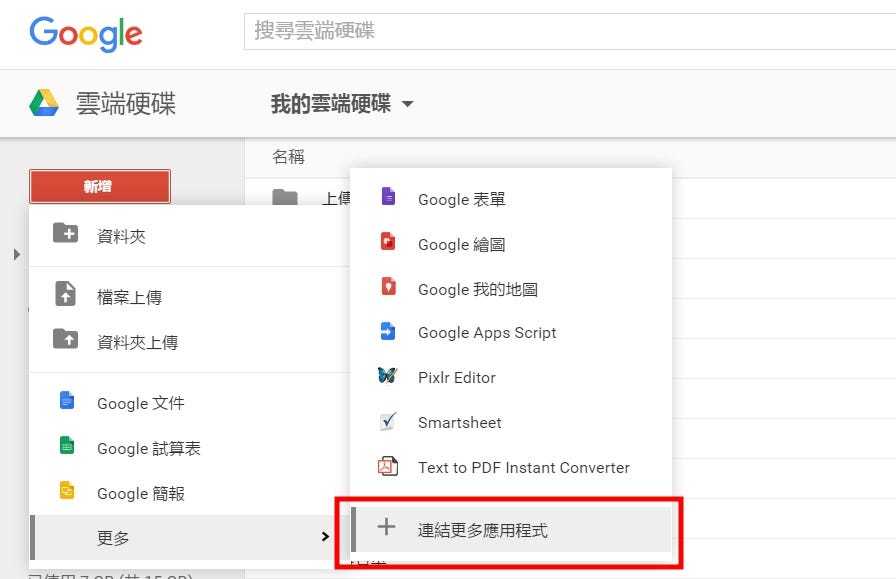
Task: Click the Google 我的地圖 map pin icon
Action: [x=388, y=286]
